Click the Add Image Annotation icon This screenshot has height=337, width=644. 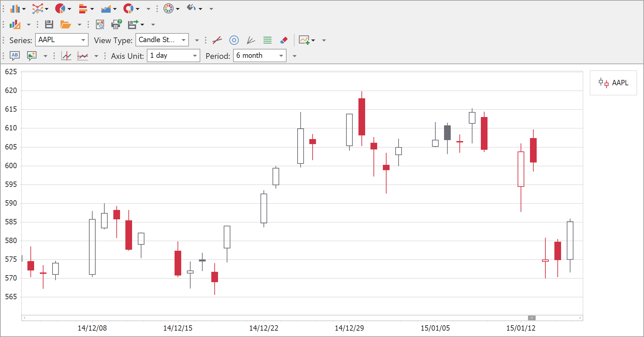[x=32, y=56]
